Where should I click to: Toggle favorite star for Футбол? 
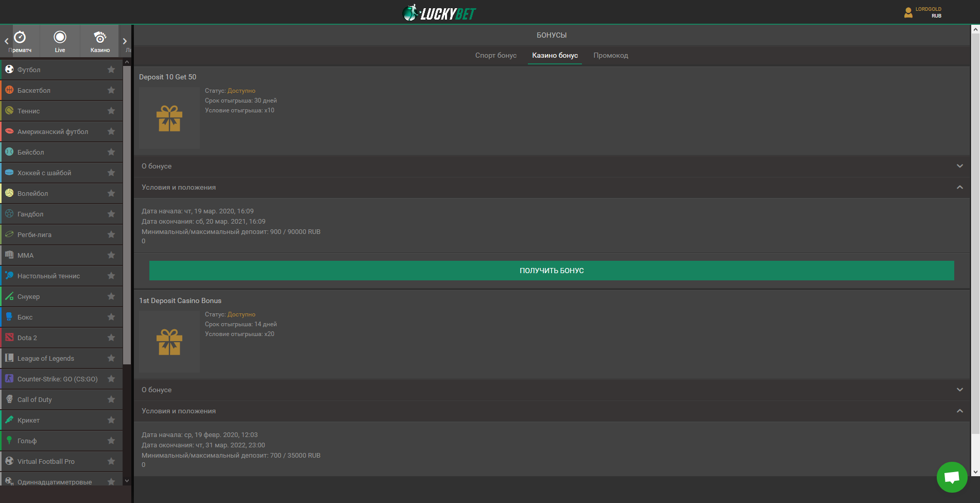[x=111, y=70]
